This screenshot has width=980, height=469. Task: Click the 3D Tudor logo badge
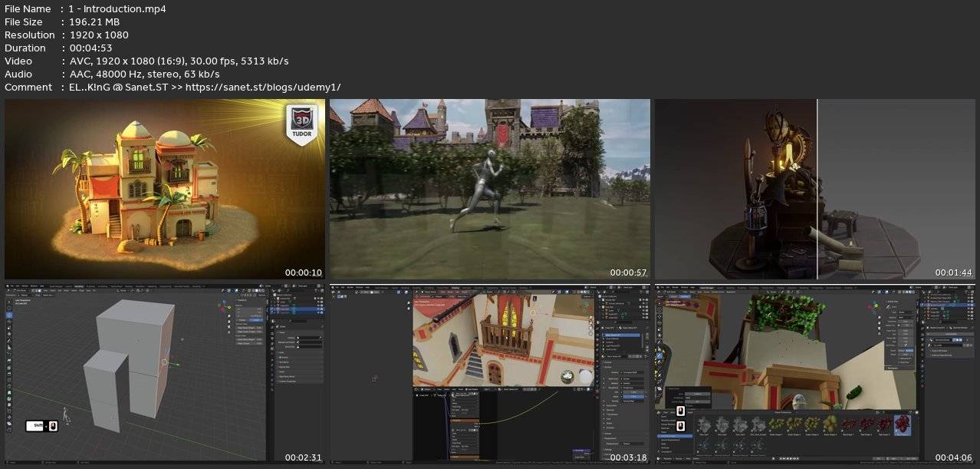(x=302, y=124)
